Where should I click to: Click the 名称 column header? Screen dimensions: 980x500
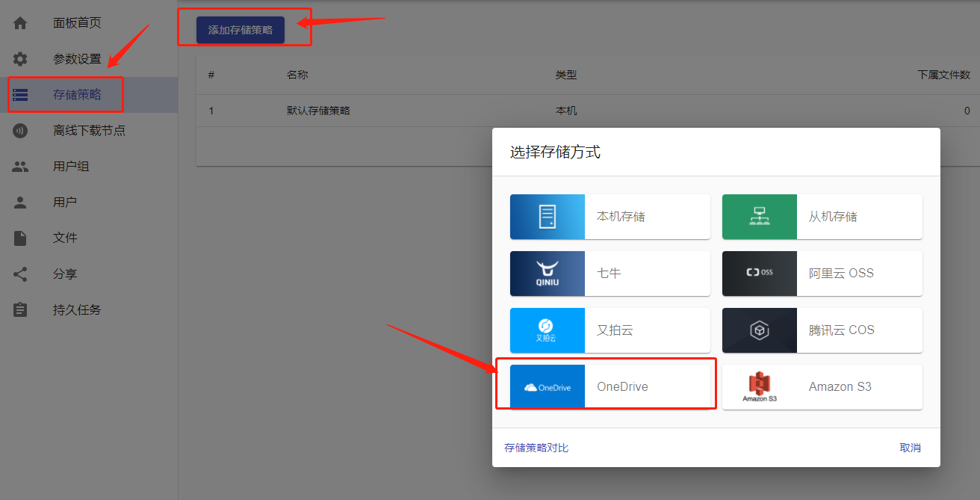(x=297, y=75)
